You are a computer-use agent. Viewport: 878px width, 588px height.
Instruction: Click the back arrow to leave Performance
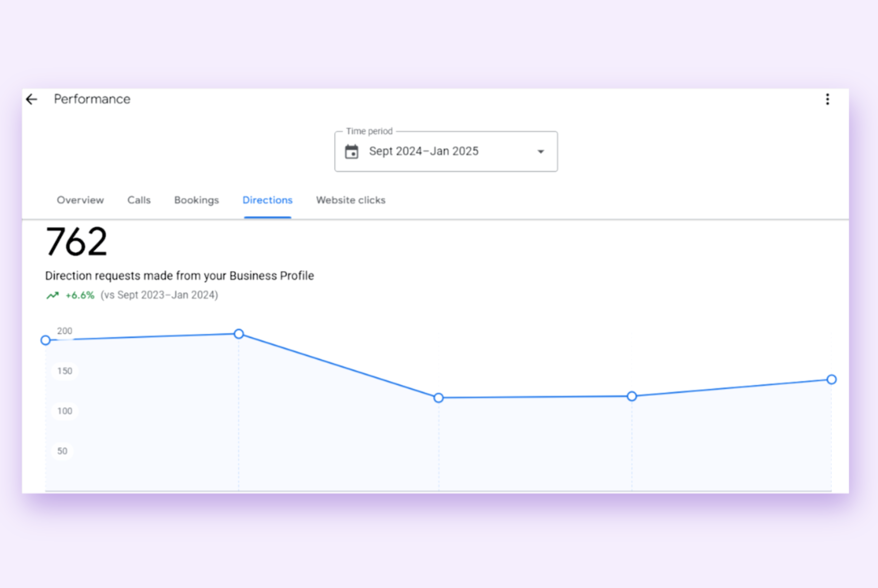[31, 99]
